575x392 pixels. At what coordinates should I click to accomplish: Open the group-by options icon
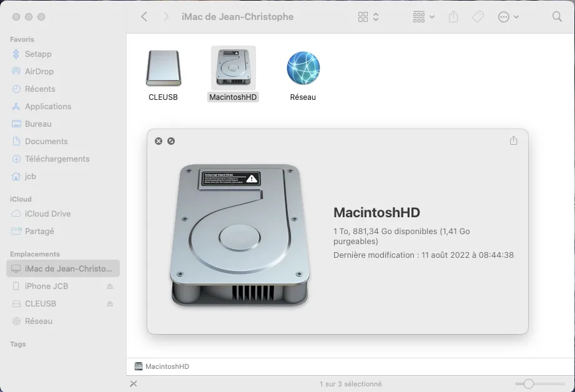click(x=419, y=17)
